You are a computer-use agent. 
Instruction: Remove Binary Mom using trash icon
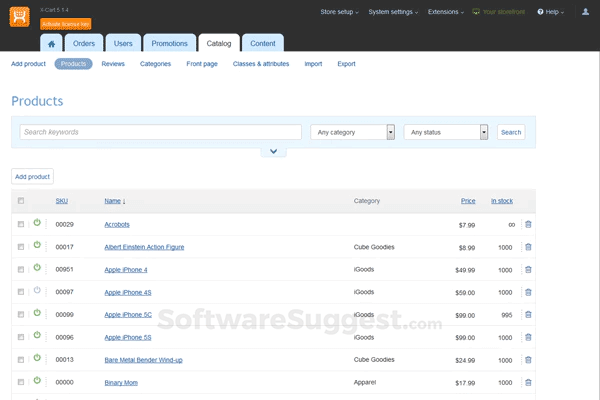click(x=528, y=381)
